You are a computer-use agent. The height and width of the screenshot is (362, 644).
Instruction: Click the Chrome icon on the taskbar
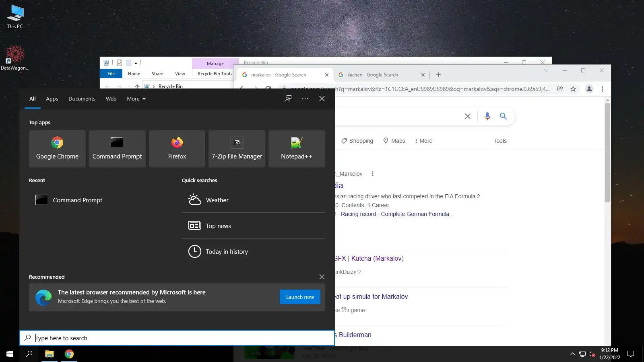pyautogui.click(x=69, y=354)
